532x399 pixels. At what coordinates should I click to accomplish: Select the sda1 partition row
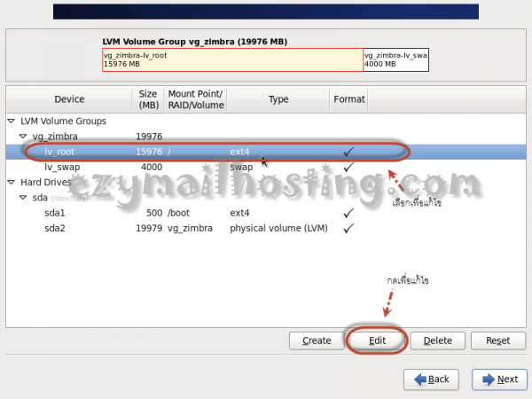coord(266,213)
